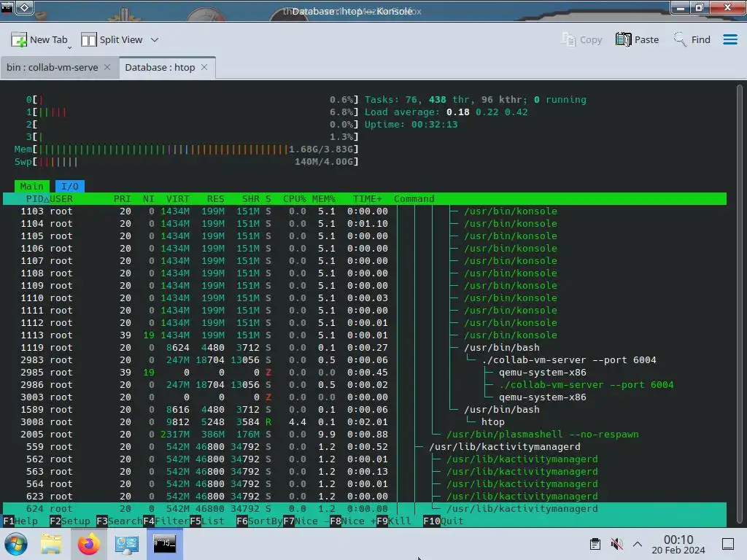Viewport: 747px width, 560px height.
Task: Switch to the bin : collab-vm-serve tab
Action: click(53, 67)
